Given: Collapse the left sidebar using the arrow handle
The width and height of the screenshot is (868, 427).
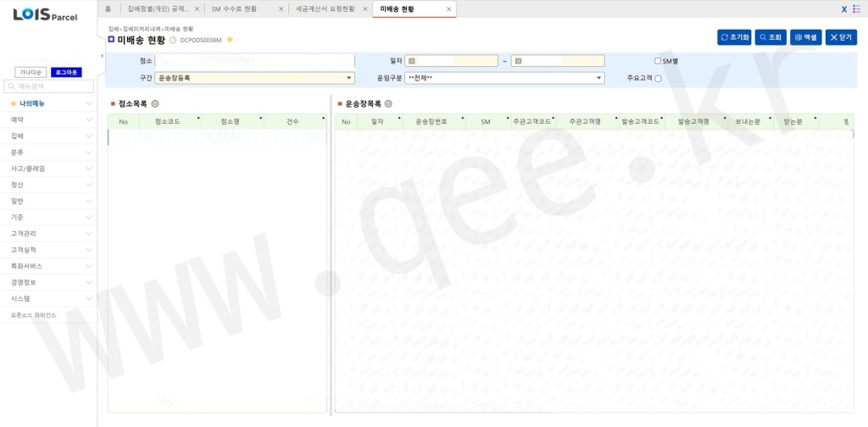Looking at the screenshot, I should tap(102, 56).
